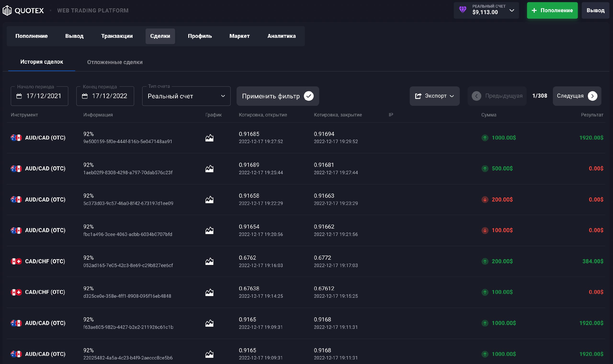Click the Сумма column header
Viewport: 613px width, 364px height.
tap(488, 115)
